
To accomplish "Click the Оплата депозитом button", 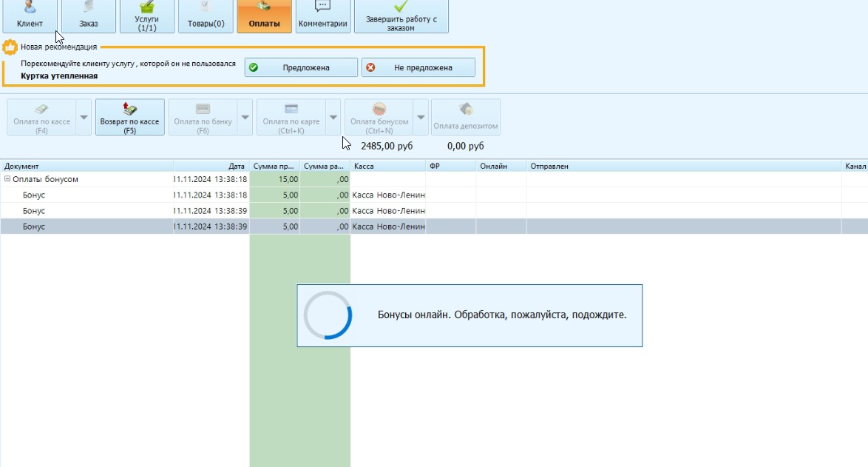I will (x=466, y=117).
